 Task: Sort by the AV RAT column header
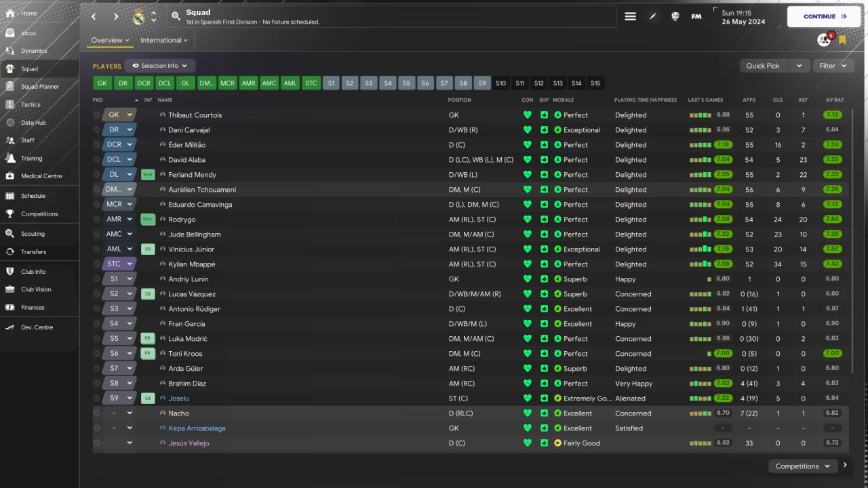[x=834, y=100]
